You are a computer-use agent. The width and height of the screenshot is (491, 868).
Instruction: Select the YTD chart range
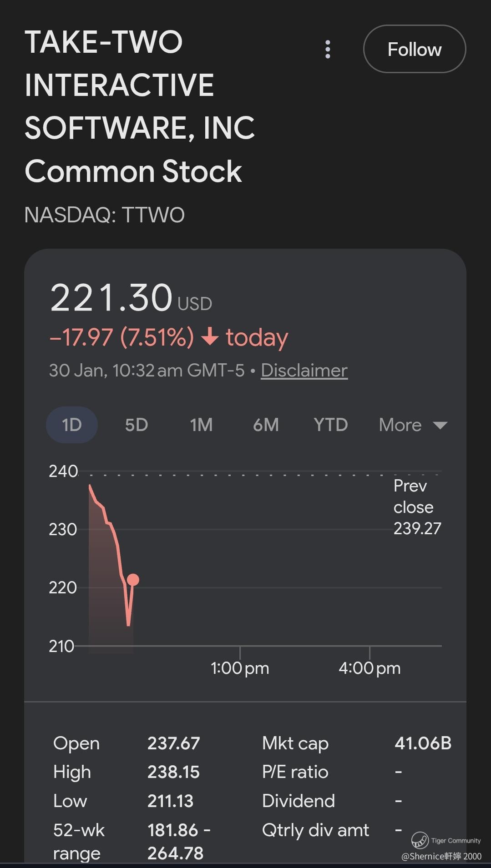(330, 425)
